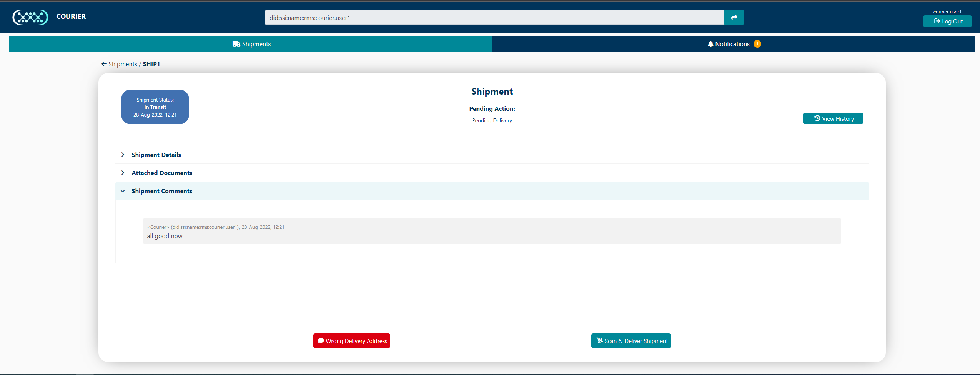Open the Shipments breadcrumb link
Image resolution: width=980 pixels, height=375 pixels.
[123, 63]
